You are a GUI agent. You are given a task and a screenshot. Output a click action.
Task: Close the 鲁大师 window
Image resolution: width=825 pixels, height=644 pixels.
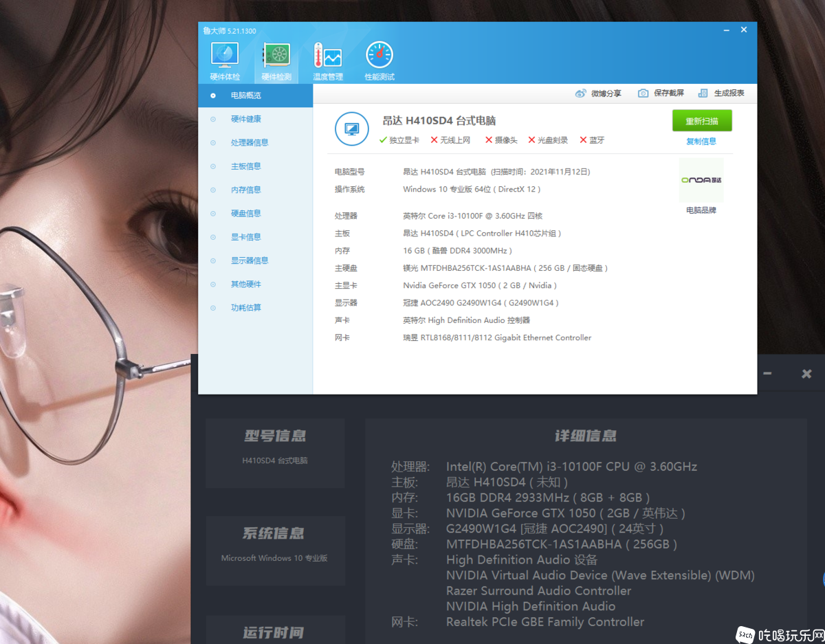click(x=744, y=30)
